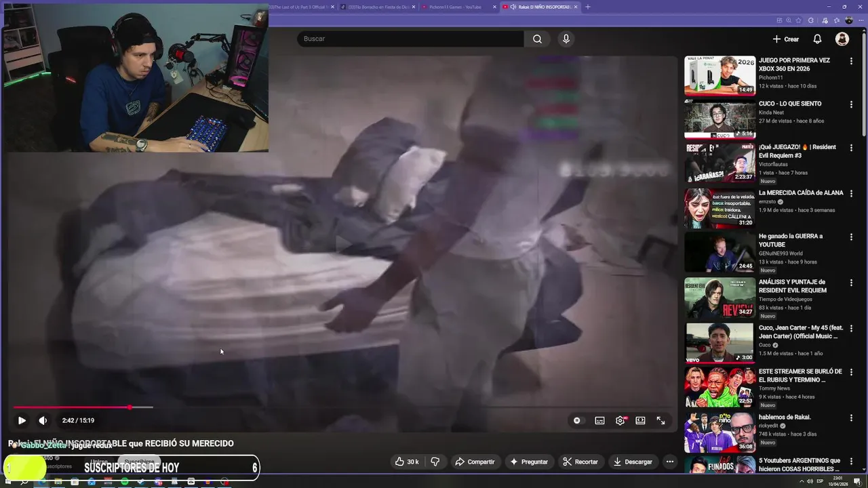Open the player settings gear
The image size is (868, 488).
tap(620, 420)
